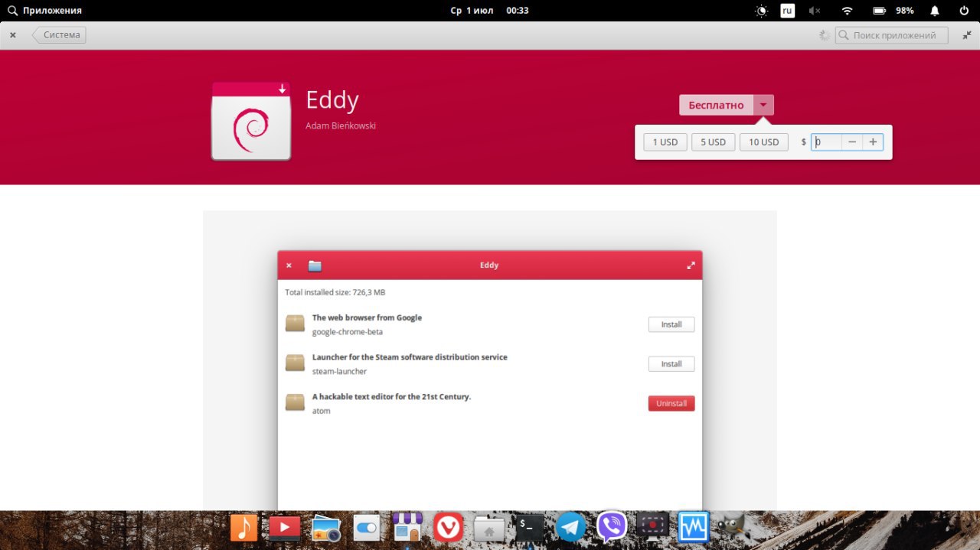Click the Бесплатно install button

point(716,105)
